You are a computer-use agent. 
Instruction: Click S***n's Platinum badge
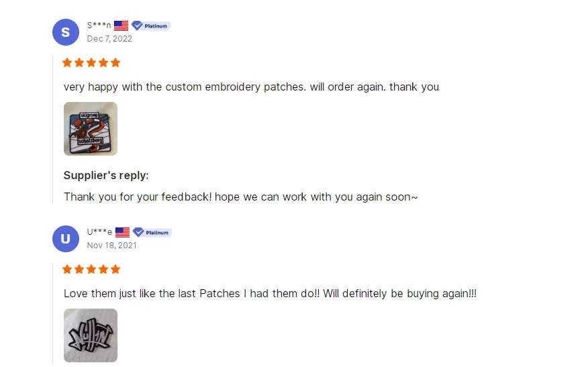point(151,25)
